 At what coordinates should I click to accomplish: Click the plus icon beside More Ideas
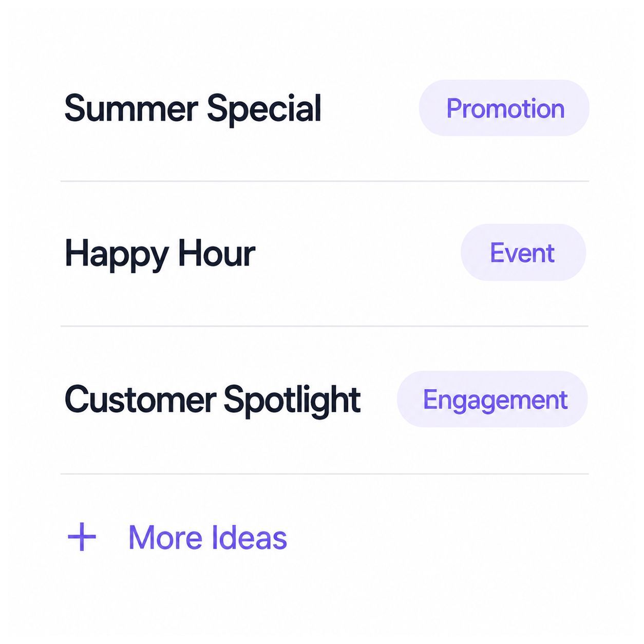pos(82,537)
